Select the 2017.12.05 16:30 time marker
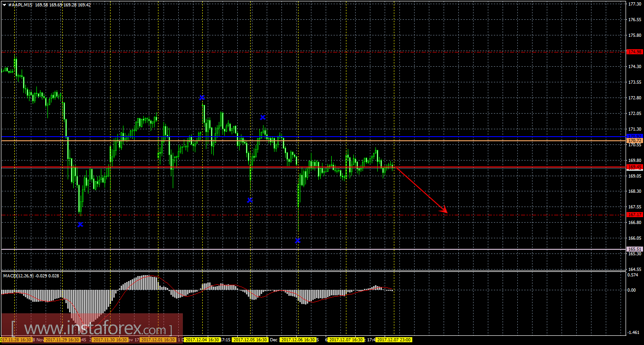Image resolution: width=644 pixels, height=345 pixels. pyautogui.click(x=250, y=340)
